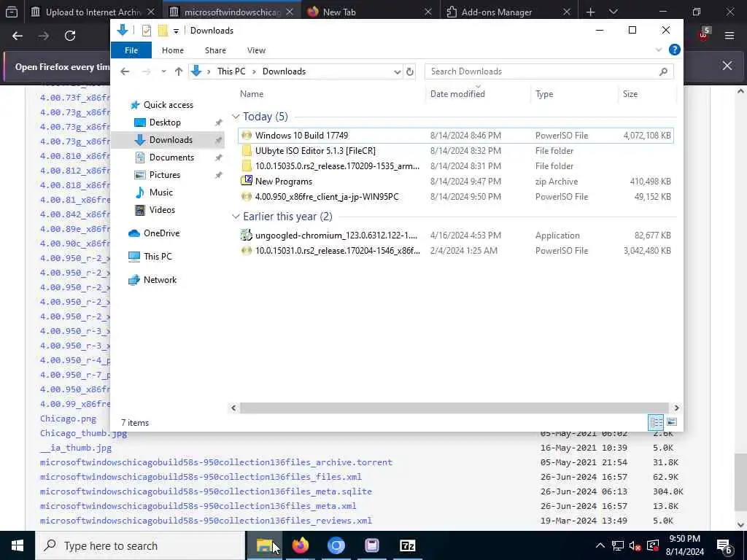747x560 pixels.
Task: Select Pictures in navigation pane
Action: [x=165, y=175]
